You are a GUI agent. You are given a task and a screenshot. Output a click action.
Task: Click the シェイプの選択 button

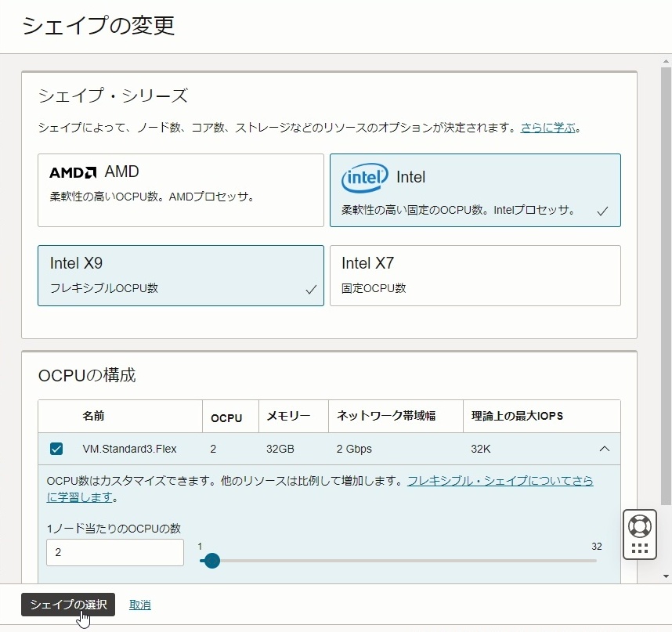point(68,605)
